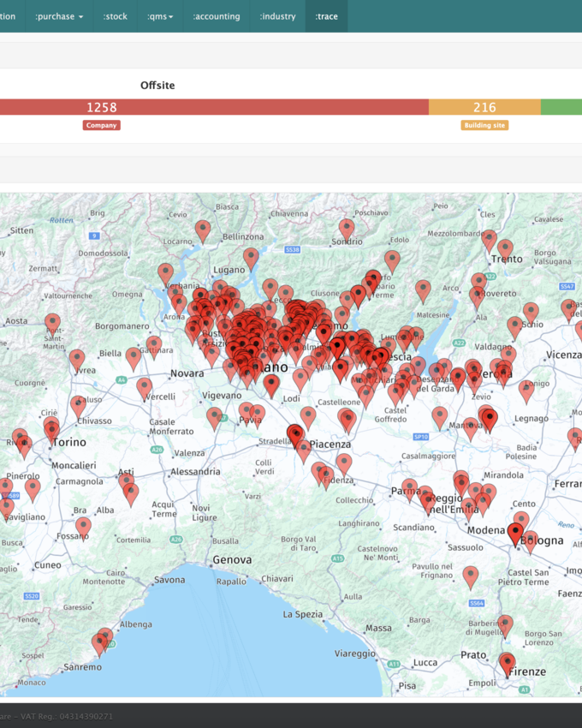Click the map marker near Bellinzona
This screenshot has width=582, height=728.
tap(203, 230)
